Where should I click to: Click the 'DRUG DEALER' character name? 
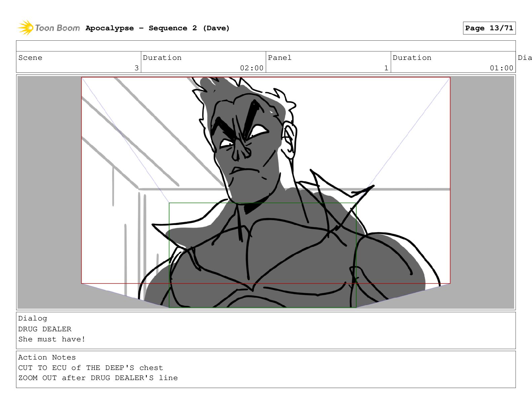tap(45, 329)
